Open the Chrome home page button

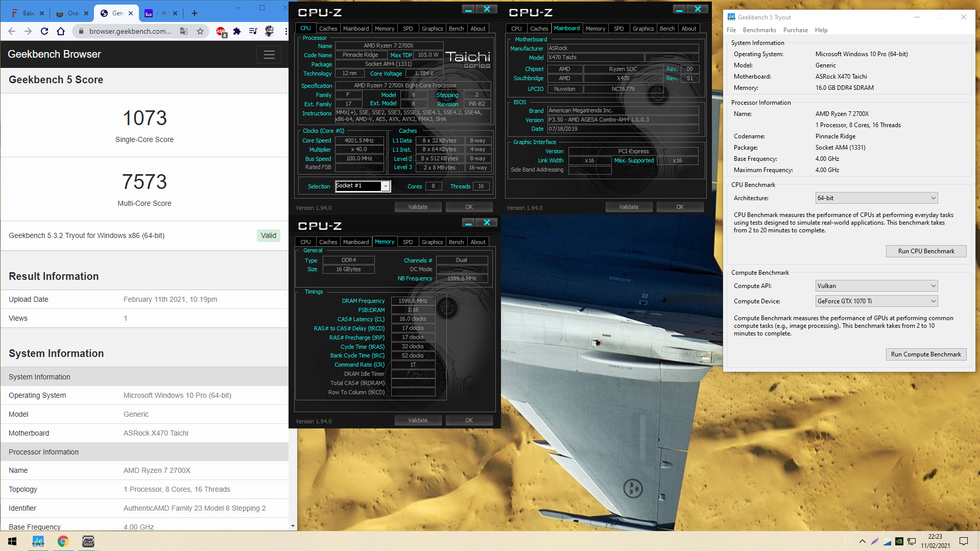(61, 31)
